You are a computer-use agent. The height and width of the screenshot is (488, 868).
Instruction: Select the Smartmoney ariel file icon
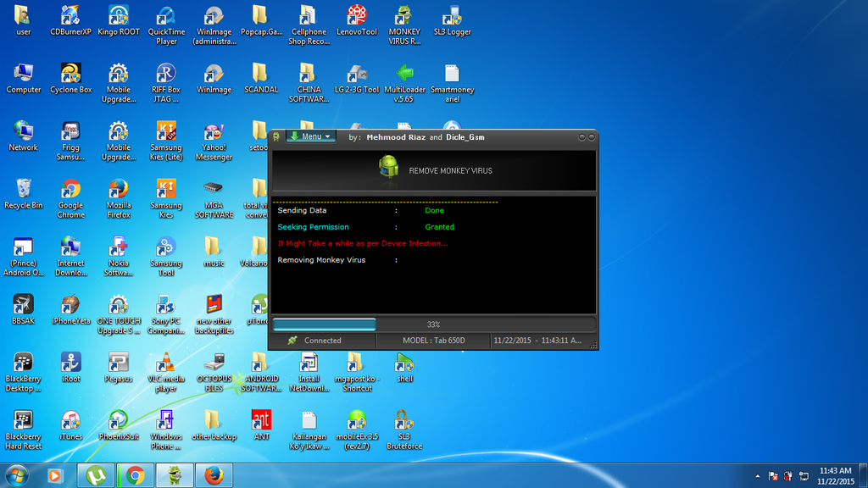453,83
